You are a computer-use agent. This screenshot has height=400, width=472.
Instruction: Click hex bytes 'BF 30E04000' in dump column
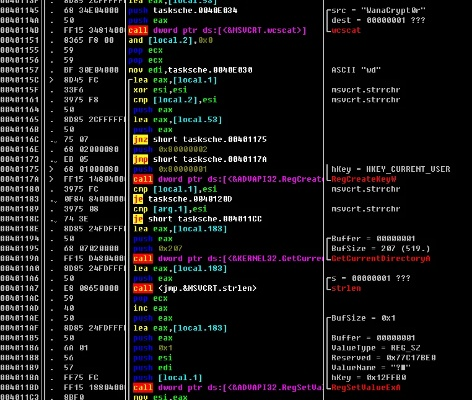point(91,70)
